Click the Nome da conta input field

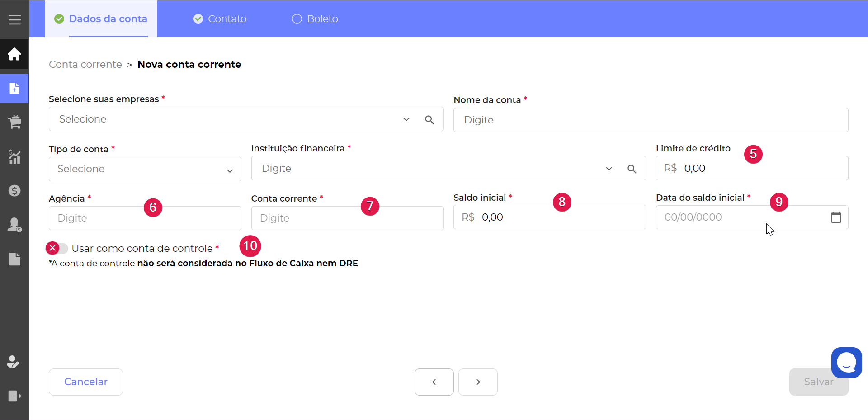tap(651, 120)
